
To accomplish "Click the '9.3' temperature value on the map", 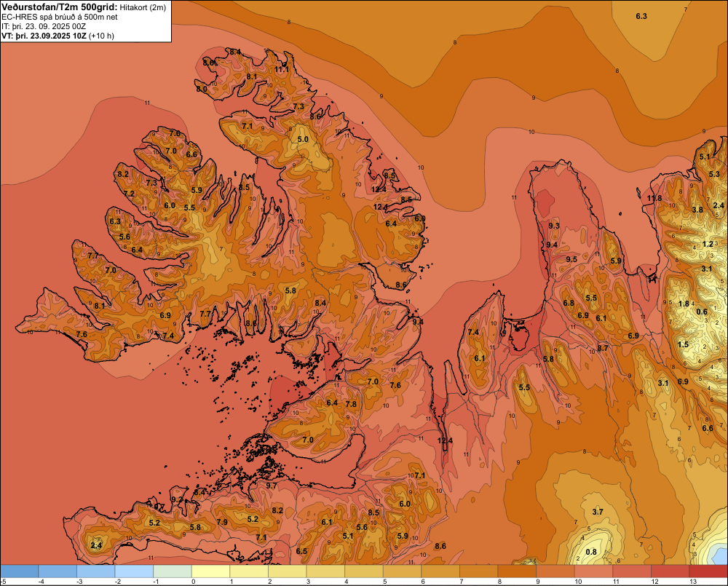I will tap(554, 226).
